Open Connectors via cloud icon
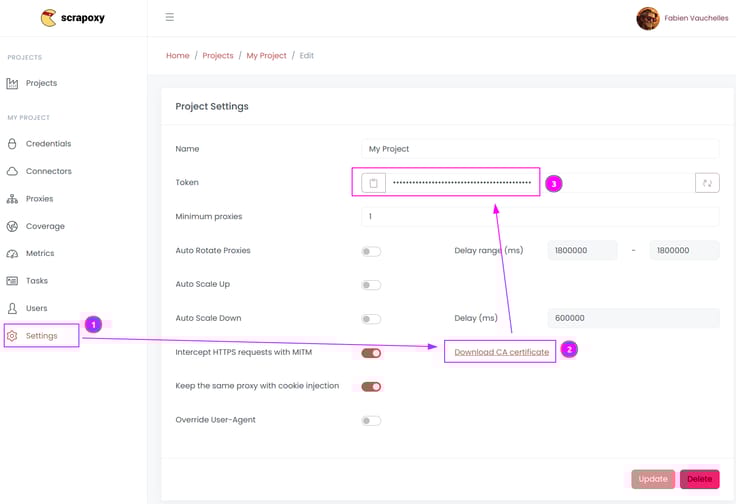Screen dimensions: 736x504 12,171
